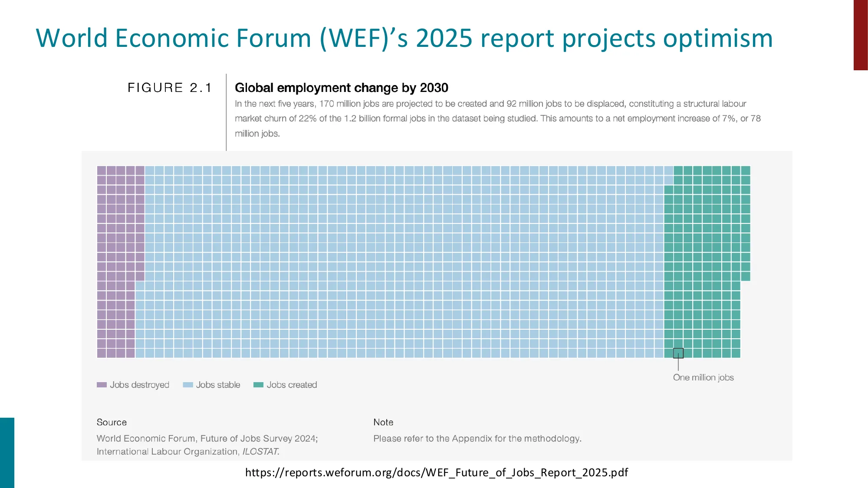Image resolution: width=868 pixels, height=488 pixels.
Task: Click the Appendix methodology note text
Action: click(x=477, y=439)
